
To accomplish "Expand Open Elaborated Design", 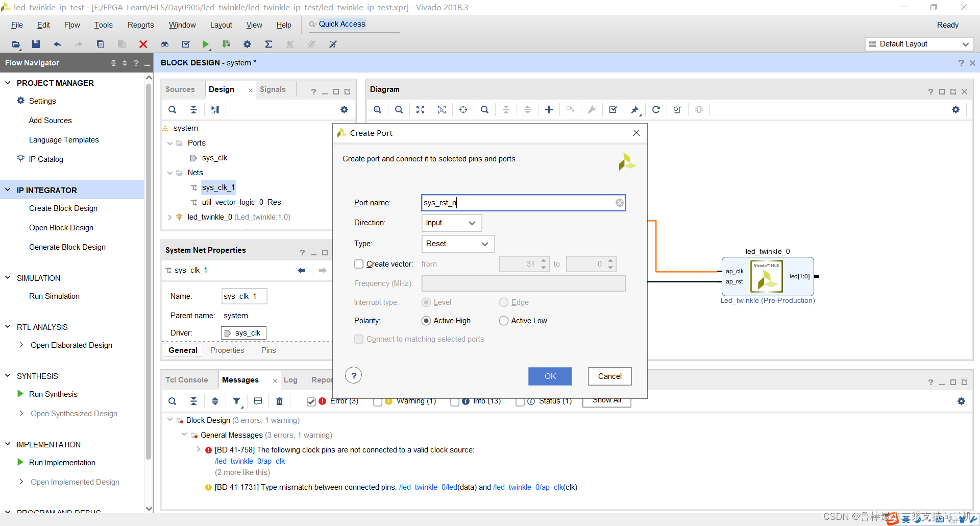I will [x=21, y=345].
